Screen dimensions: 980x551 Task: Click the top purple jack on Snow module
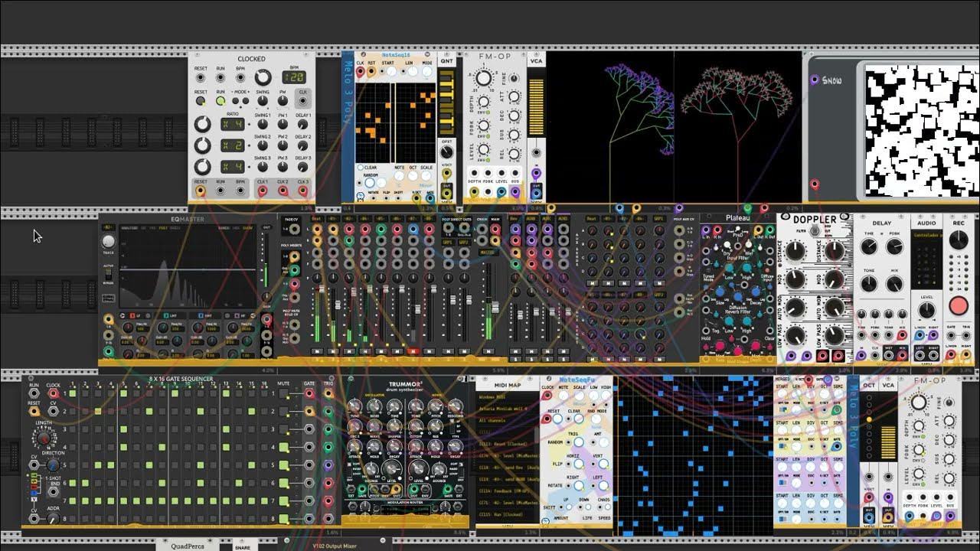click(815, 80)
